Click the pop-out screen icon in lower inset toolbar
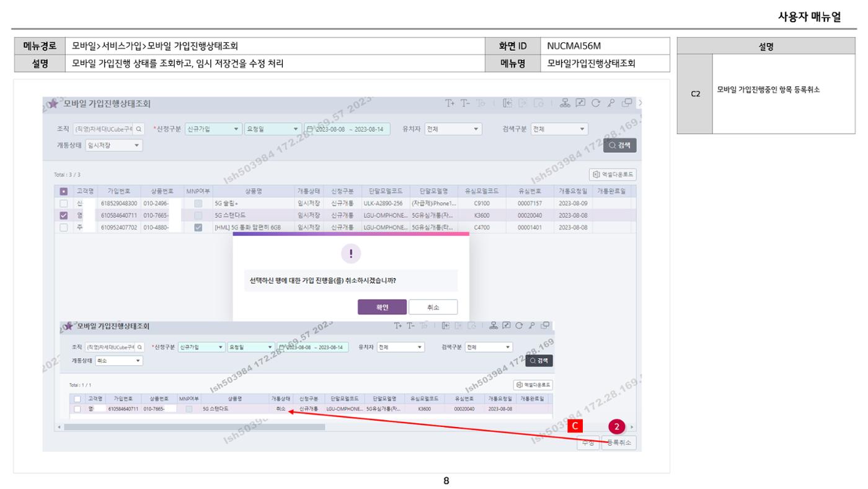 click(x=506, y=326)
